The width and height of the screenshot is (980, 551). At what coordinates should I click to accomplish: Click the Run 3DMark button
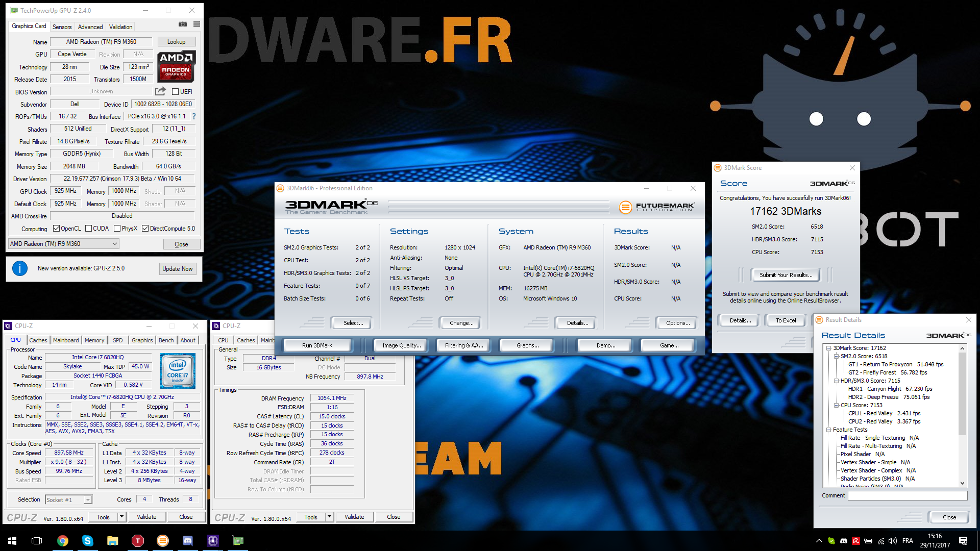317,345
